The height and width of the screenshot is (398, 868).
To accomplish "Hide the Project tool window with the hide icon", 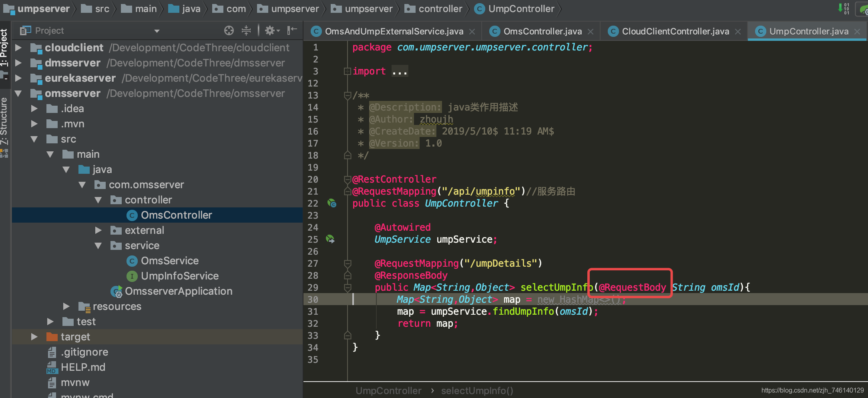I will click(292, 30).
